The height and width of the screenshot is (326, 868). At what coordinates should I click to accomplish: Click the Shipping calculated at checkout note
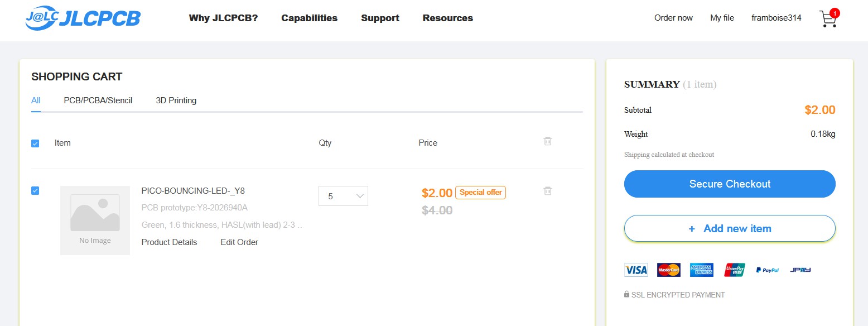(669, 155)
